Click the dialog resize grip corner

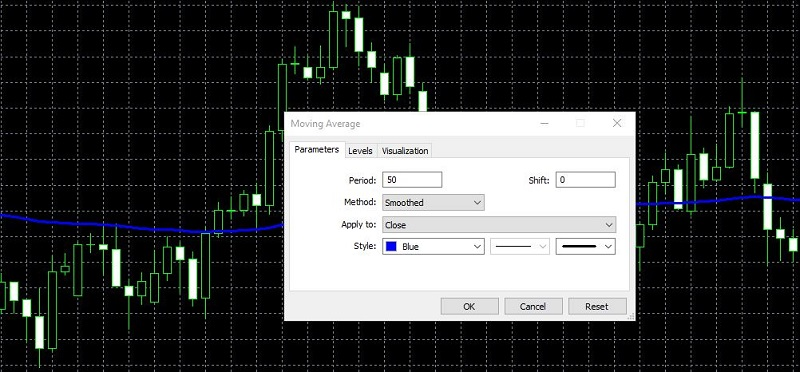631,316
